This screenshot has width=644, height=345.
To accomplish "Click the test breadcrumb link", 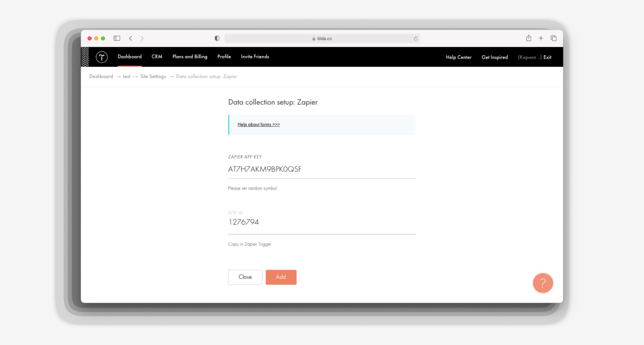I will (127, 77).
